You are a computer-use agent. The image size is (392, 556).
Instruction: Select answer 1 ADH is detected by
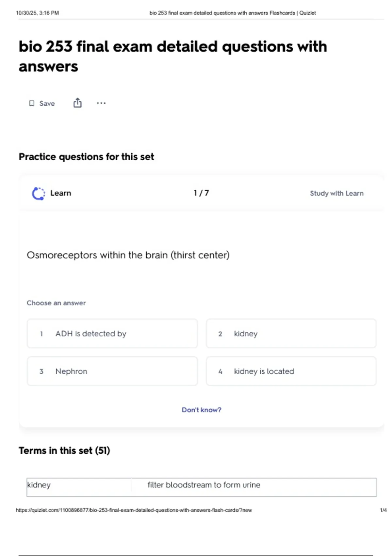[112, 334]
